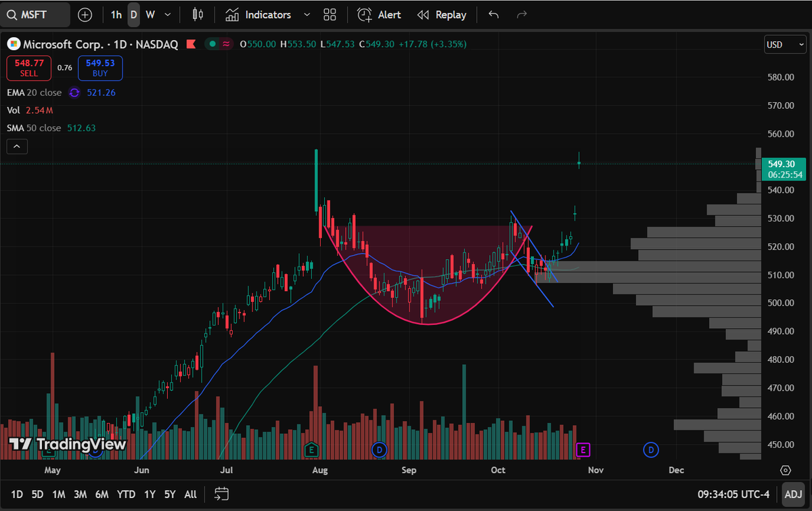Select the 1D date range
Screen dimensions: 812x511
point(17,495)
